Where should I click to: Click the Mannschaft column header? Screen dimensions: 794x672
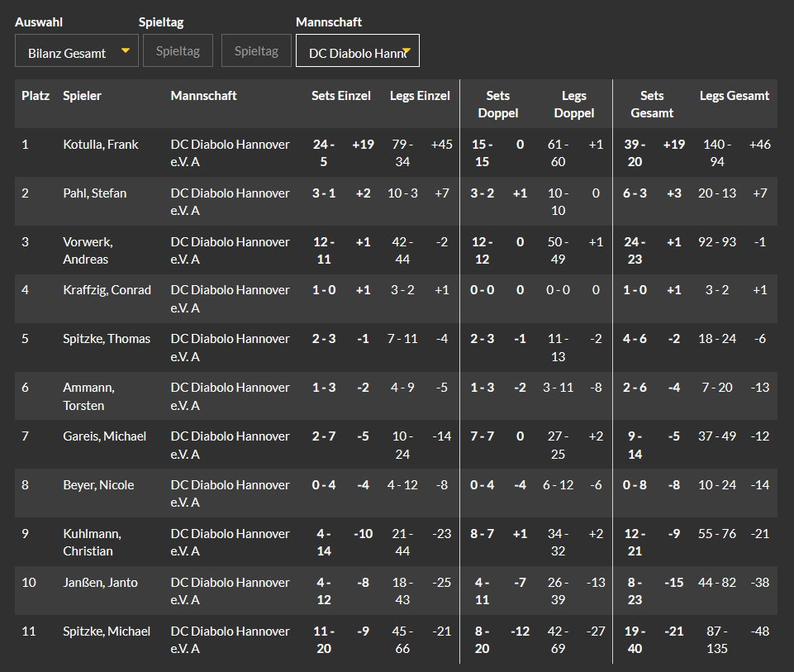click(x=203, y=96)
